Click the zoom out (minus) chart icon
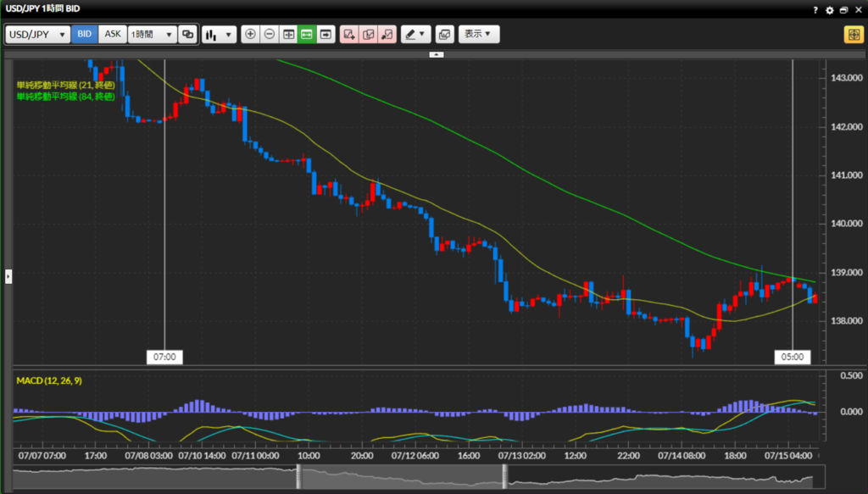Viewport: 868px width, 494px height. pos(270,35)
